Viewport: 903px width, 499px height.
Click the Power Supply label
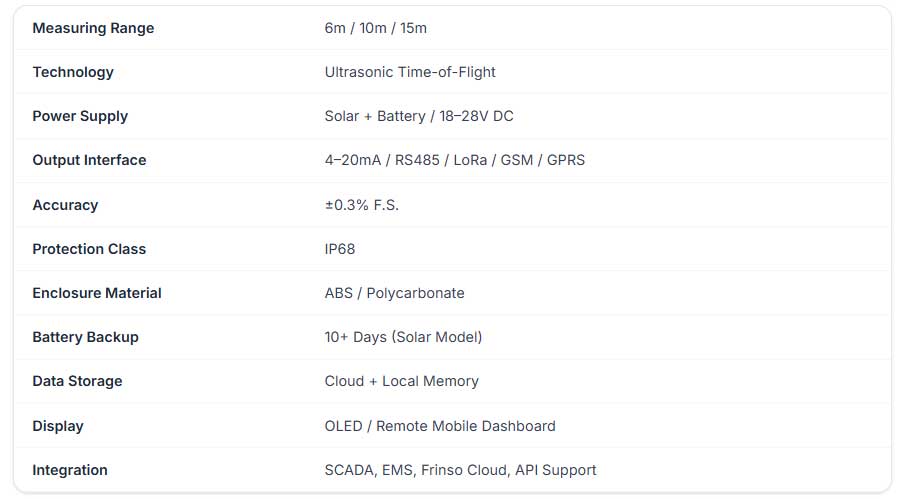(x=80, y=116)
